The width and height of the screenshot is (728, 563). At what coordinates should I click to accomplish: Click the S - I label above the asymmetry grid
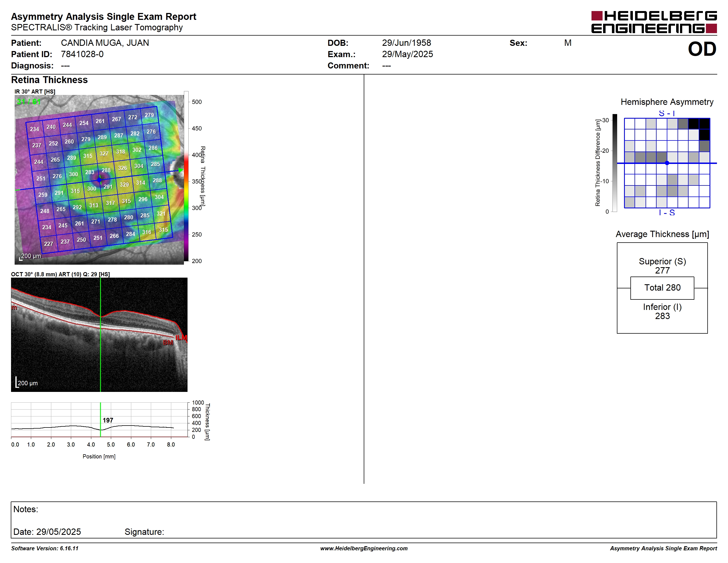tap(667, 113)
